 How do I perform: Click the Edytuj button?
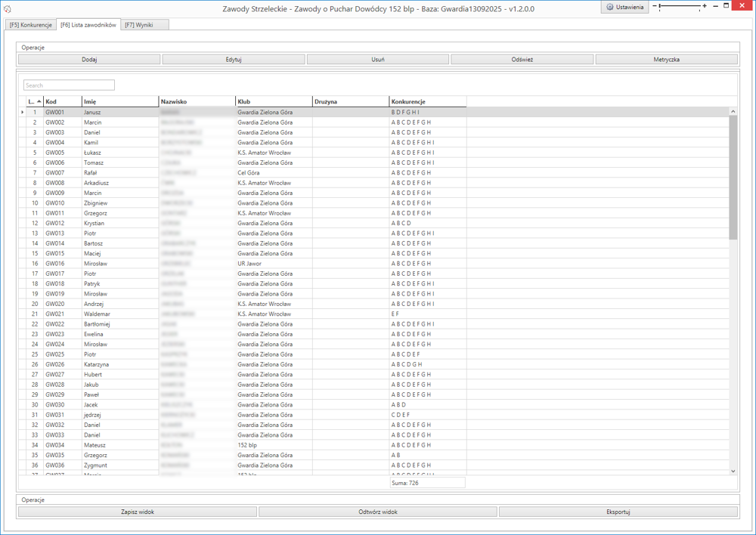[x=234, y=59]
